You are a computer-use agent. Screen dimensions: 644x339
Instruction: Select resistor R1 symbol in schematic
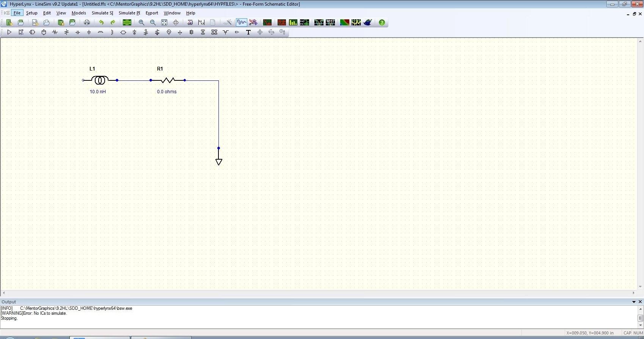click(168, 80)
